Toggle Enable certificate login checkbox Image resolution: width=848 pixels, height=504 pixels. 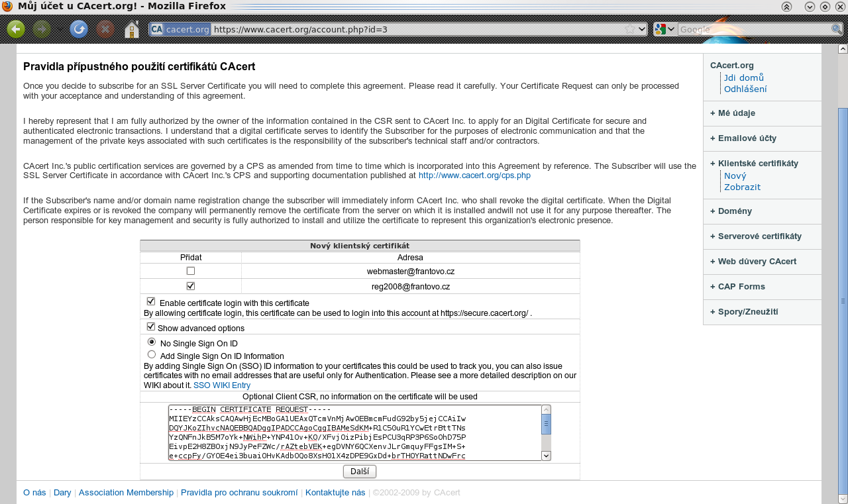[x=151, y=301]
